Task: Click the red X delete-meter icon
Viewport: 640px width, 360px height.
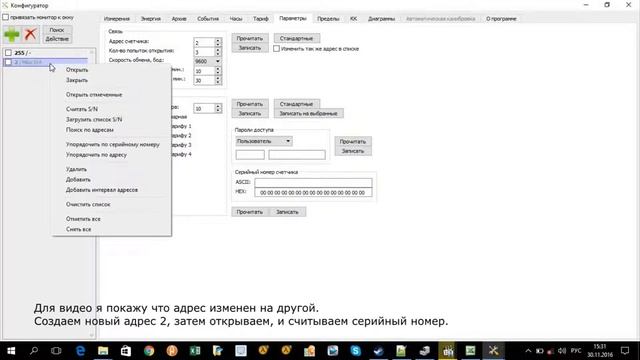Action: pyautogui.click(x=30, y=34)
